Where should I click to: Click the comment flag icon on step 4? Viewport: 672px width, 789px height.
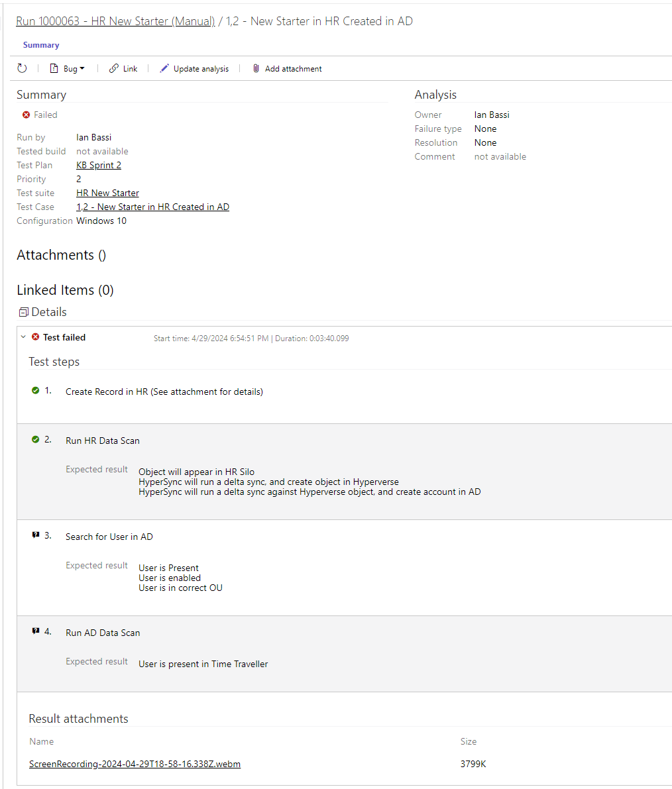[x=36, y=631]
